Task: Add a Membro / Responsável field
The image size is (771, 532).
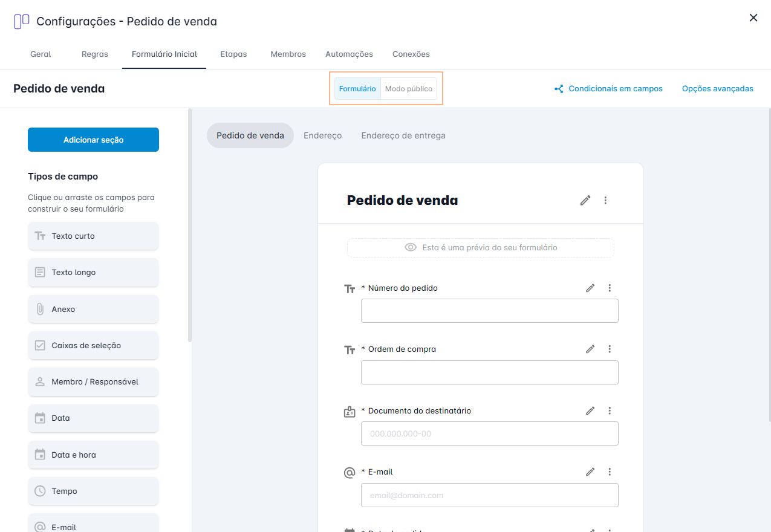Action: 93,381
